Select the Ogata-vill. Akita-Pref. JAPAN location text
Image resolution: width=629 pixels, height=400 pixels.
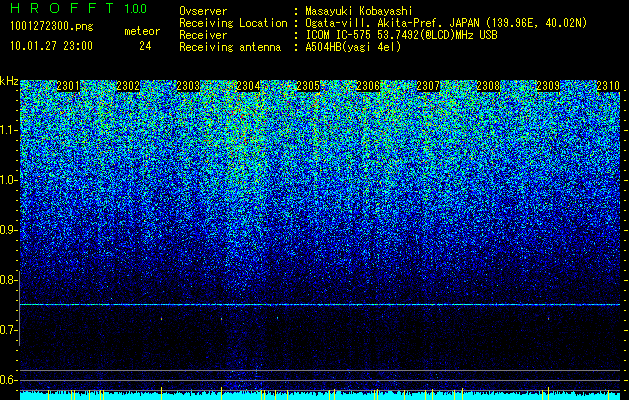coord(446,23)
